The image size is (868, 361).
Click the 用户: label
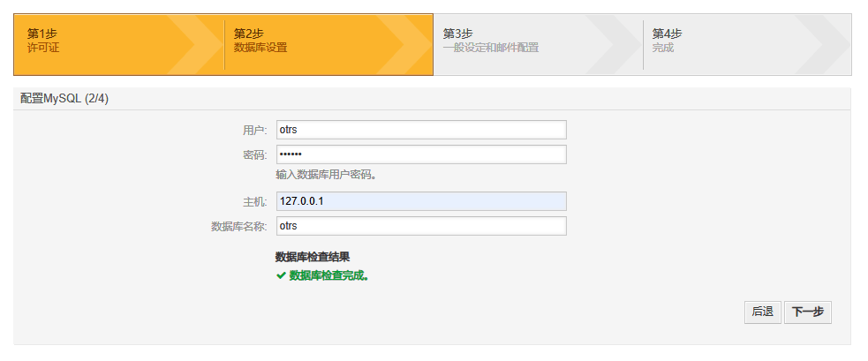click(x=254, y=130)
